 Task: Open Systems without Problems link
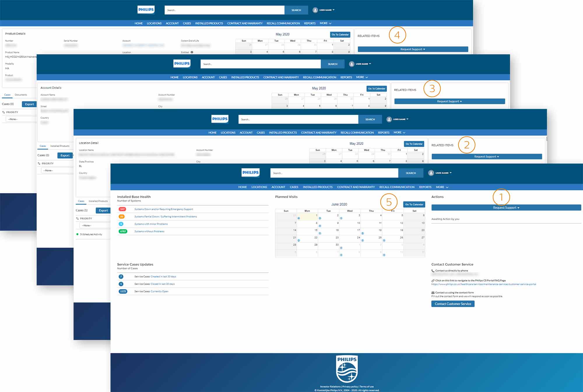149,231
